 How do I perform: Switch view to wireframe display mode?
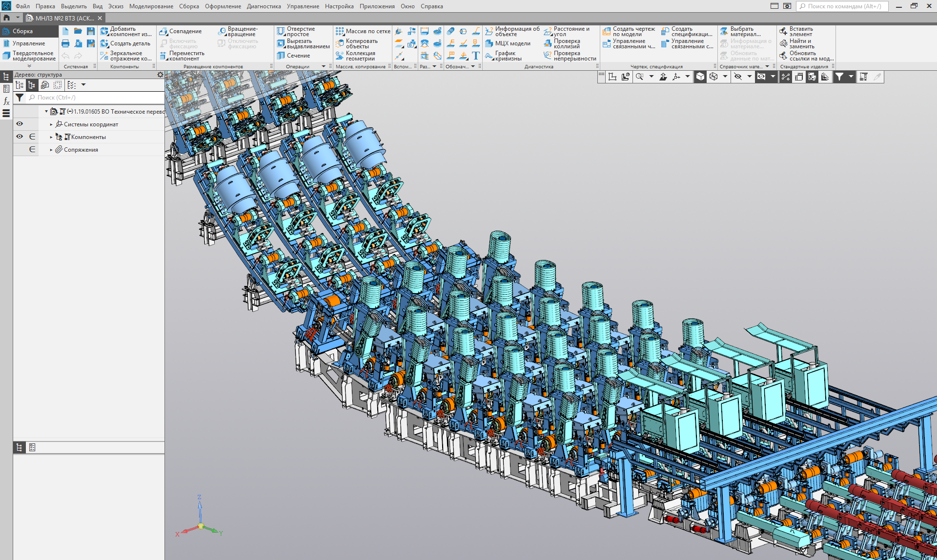point(713,77)
